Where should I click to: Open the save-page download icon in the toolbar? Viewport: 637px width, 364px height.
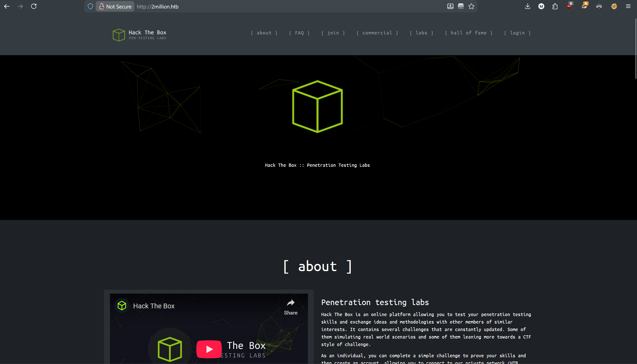(x=450, y=6)
